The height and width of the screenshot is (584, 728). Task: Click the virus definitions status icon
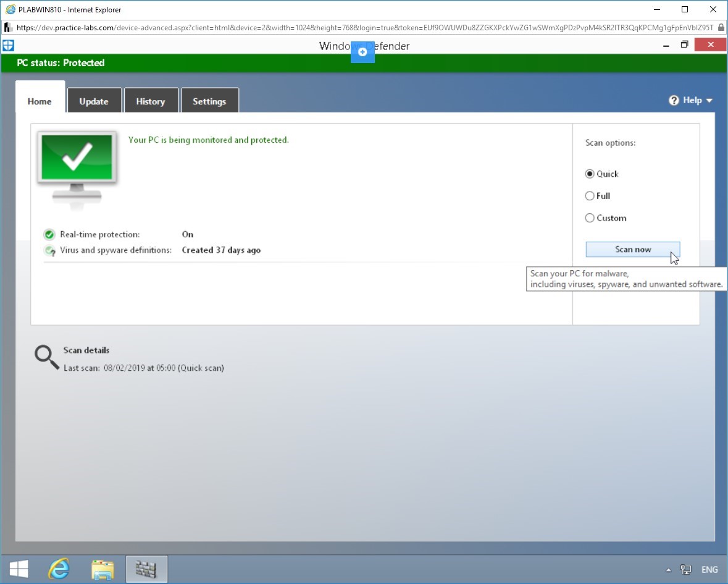point(49,250)
